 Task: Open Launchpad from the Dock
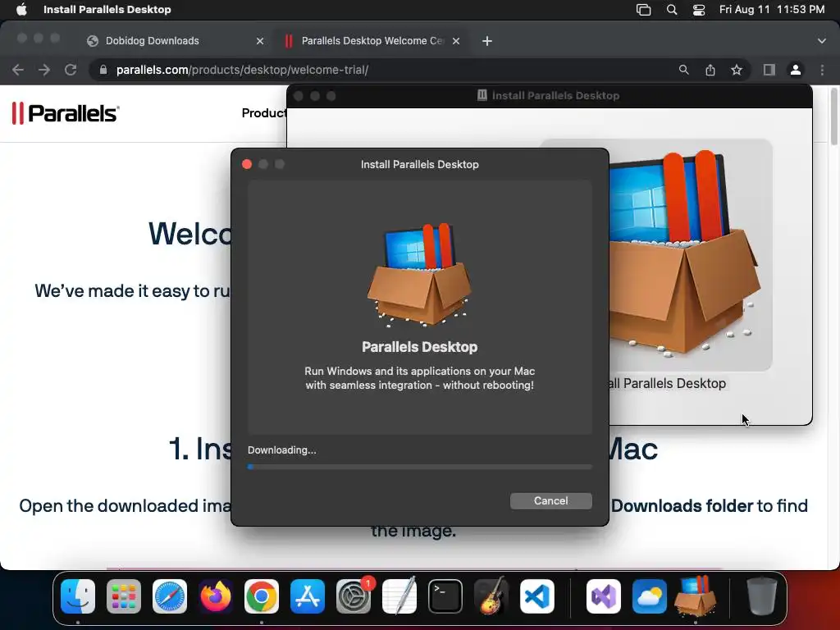pos(124,596)
